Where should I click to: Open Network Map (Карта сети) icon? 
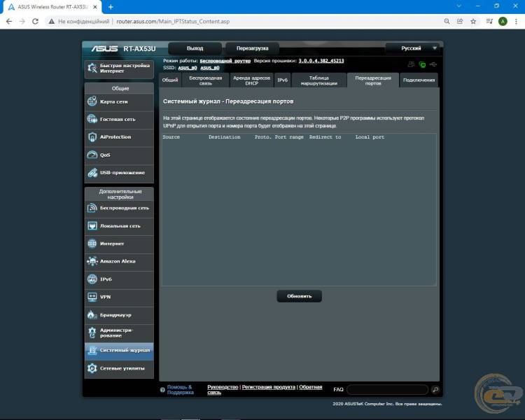coord(92,101)
